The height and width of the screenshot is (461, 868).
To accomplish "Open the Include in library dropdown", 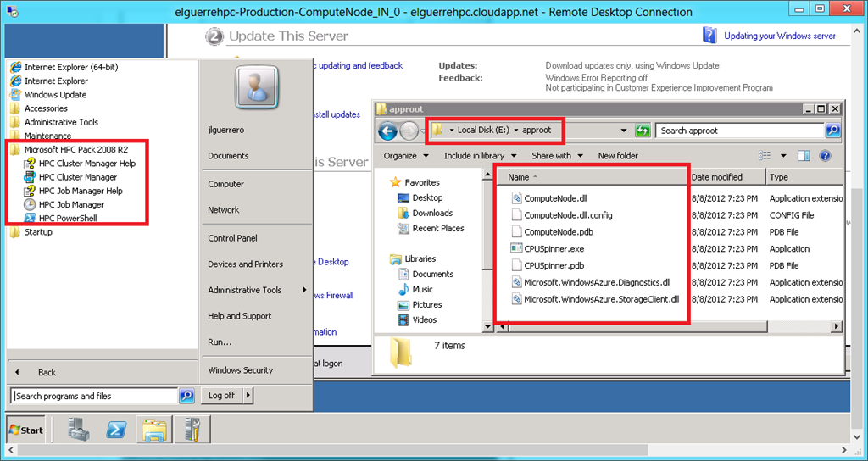I will click(x=480, y=156).
